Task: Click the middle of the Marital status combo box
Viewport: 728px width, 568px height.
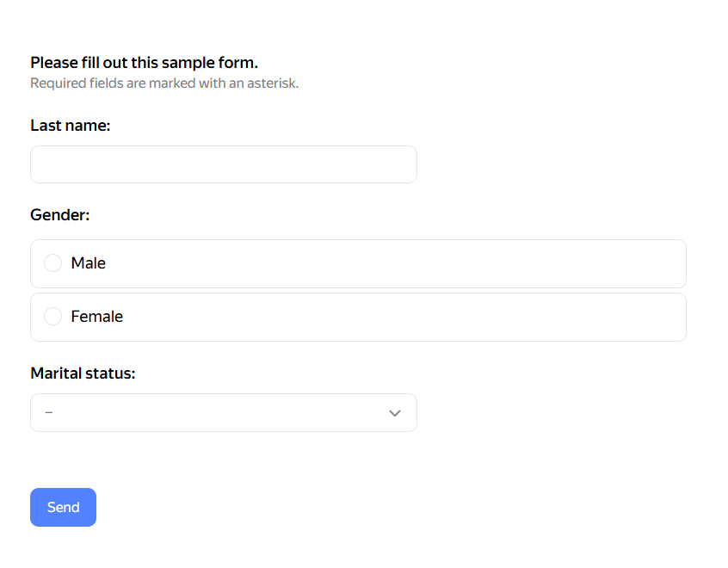Action: point(223,413)
